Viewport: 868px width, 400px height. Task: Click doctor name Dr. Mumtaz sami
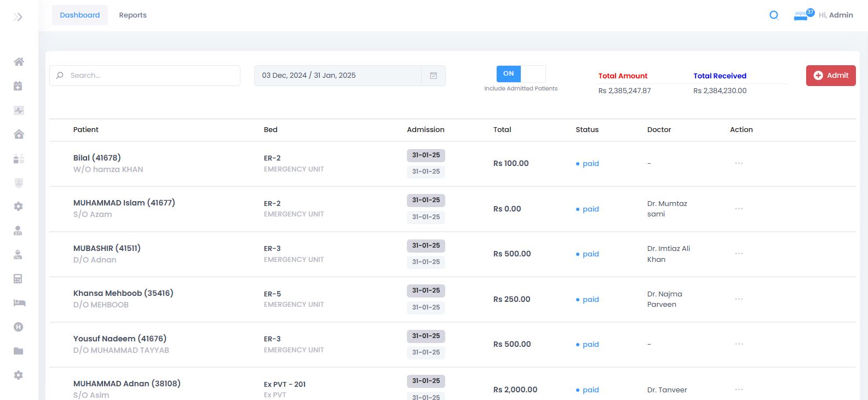[667, 209]
